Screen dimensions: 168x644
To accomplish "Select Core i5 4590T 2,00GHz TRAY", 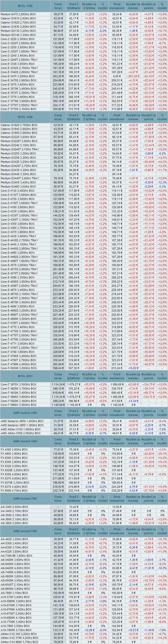I will click(19, 286).
